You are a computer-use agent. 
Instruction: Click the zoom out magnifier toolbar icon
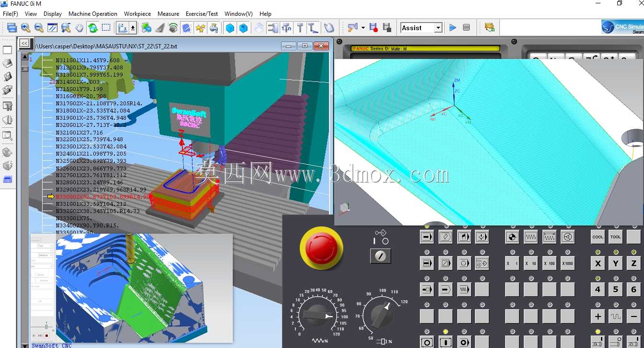[x=39, y=28]
